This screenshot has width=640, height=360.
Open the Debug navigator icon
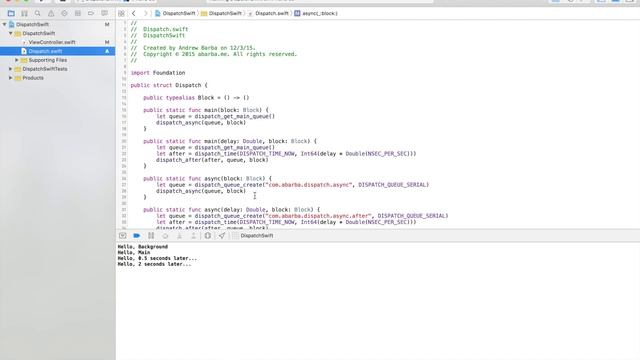pyautogui.click(x=78, y=13)
